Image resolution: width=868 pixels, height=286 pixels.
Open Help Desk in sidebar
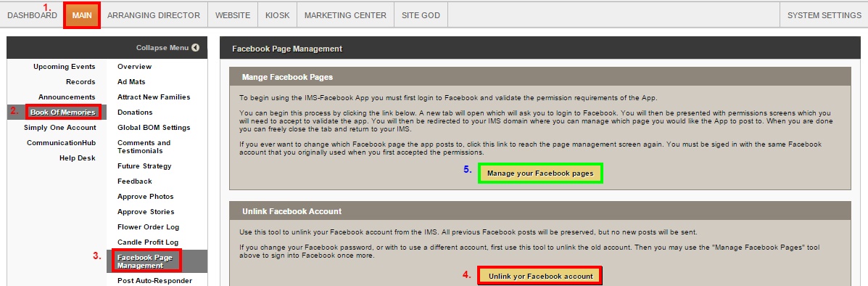[x=78, y=158]
